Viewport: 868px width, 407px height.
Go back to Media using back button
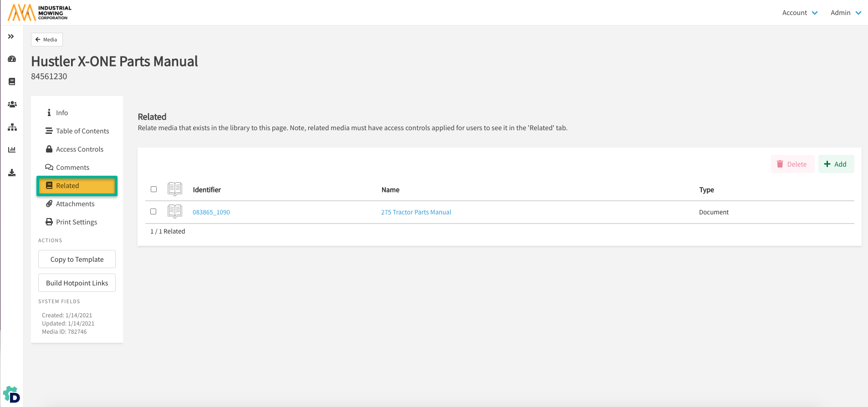tap(46, 40)
